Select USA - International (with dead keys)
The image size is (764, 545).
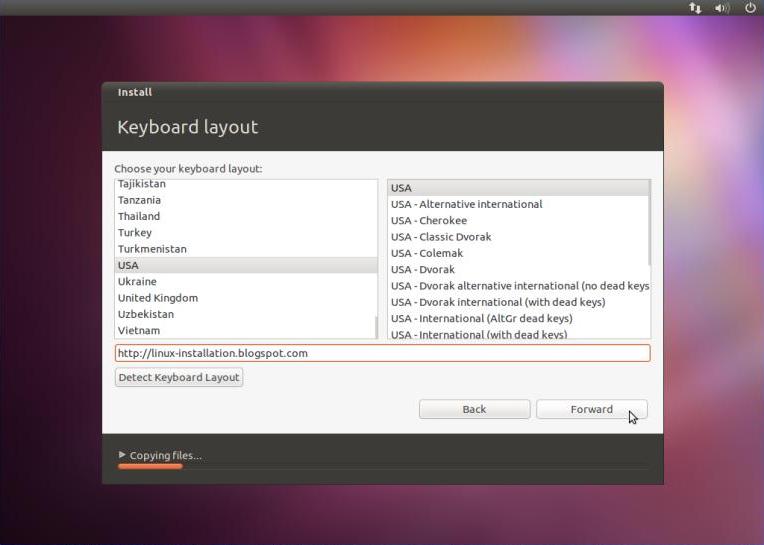[x=519, y=334]
